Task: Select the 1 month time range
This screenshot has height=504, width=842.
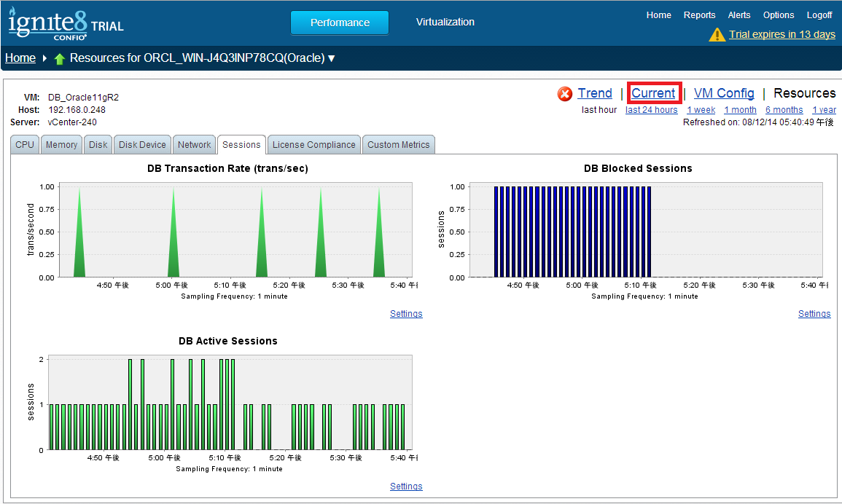Action: point(740,110)
